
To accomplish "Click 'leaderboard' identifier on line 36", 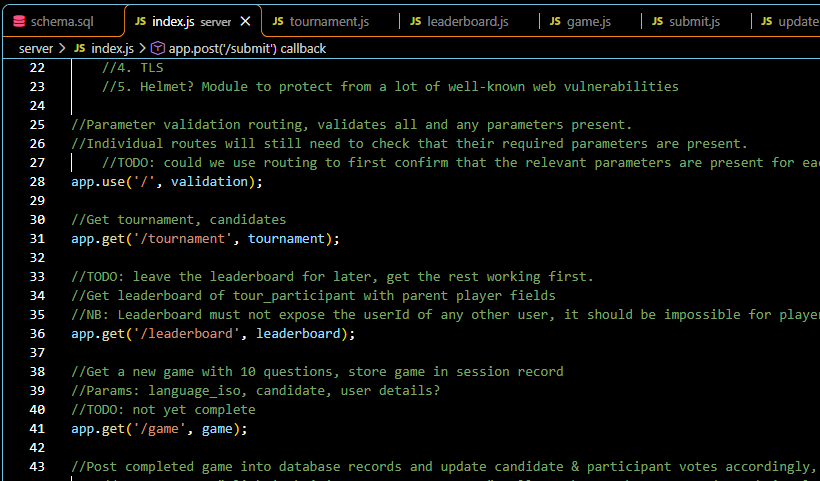I will (x=298, y=334).
